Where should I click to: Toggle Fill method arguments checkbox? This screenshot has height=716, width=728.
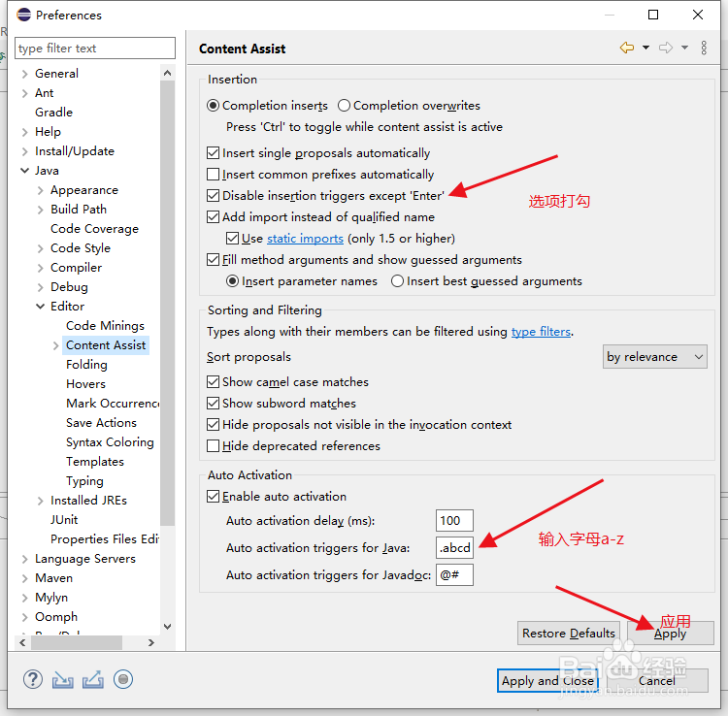214,259
